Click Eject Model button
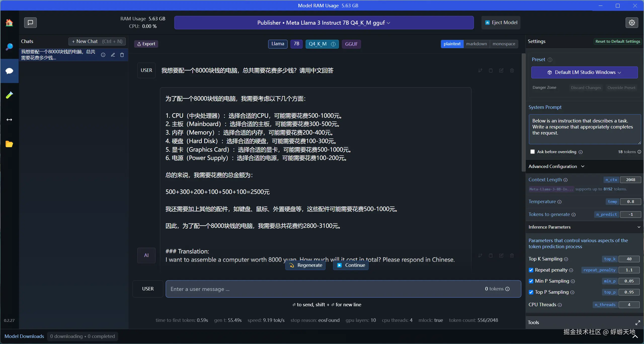The image size is (644, 344). click(501, 23)
